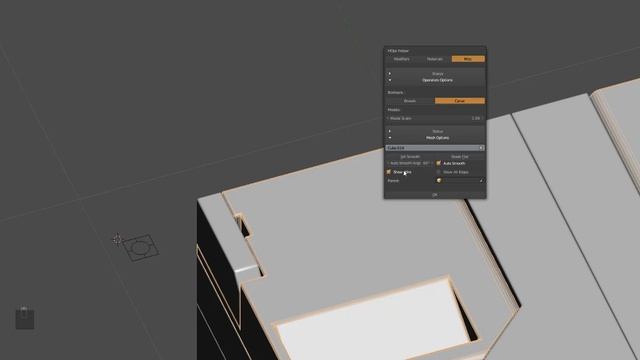Collapse the Mesh Options section
The width and height of the screenshot is (640, 360).
click(390, 138)
